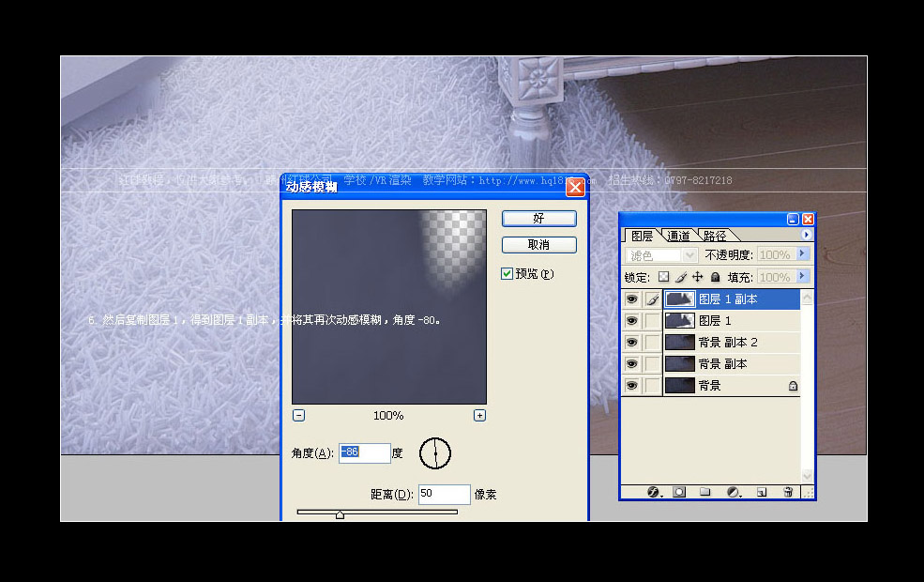Lock position move icon
The width and height of the screenshot is (924, 582).
click(698, 277)
